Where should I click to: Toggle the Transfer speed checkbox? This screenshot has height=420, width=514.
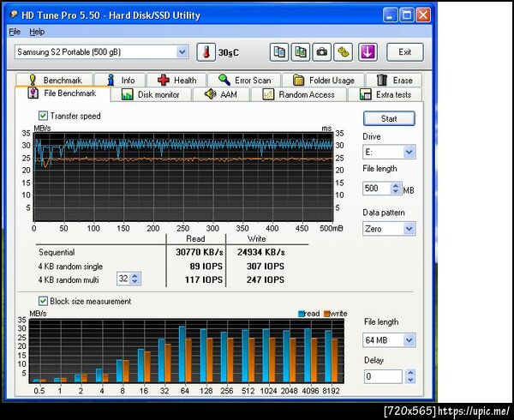[x=43, y=116]
